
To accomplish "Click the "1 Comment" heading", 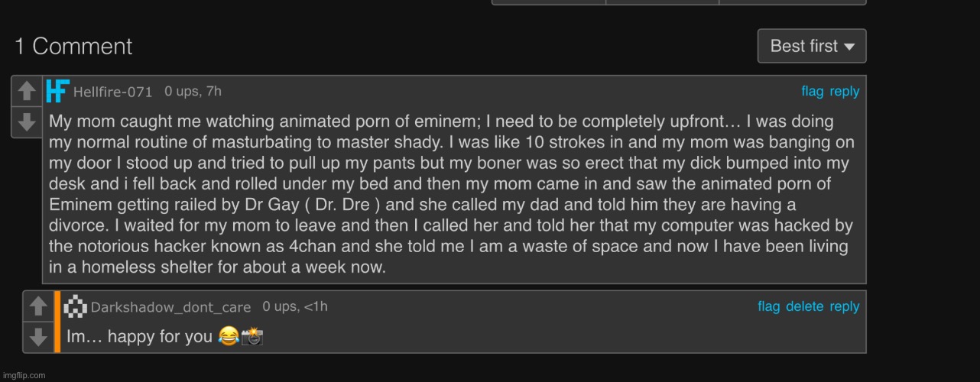I will (x=73, y=46).
